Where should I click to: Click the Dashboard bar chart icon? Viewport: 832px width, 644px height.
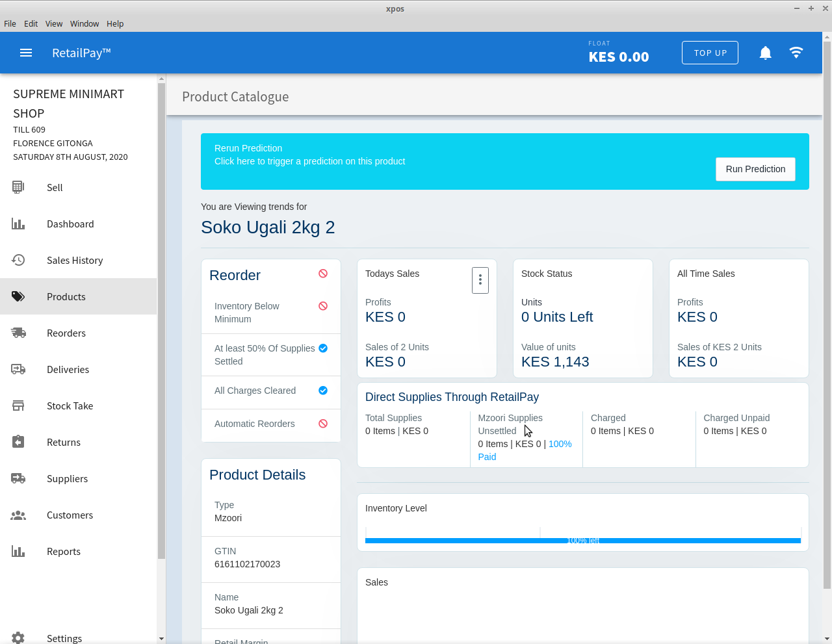click(x=18, y=224)
